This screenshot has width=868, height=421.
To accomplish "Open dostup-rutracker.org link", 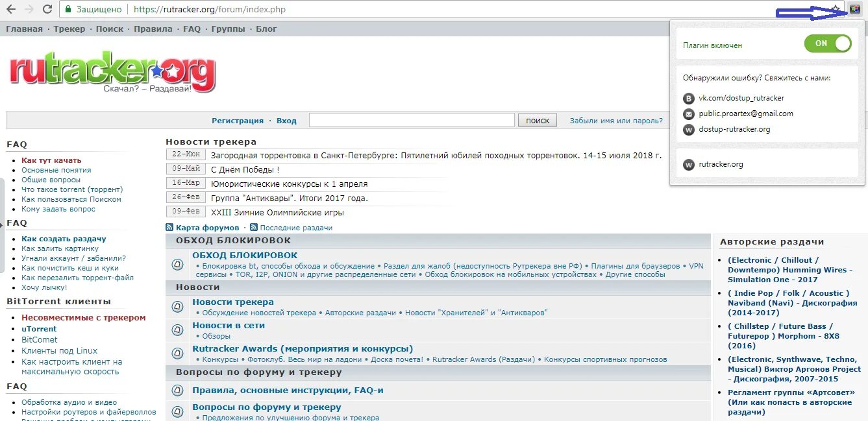I will (734, 129).
